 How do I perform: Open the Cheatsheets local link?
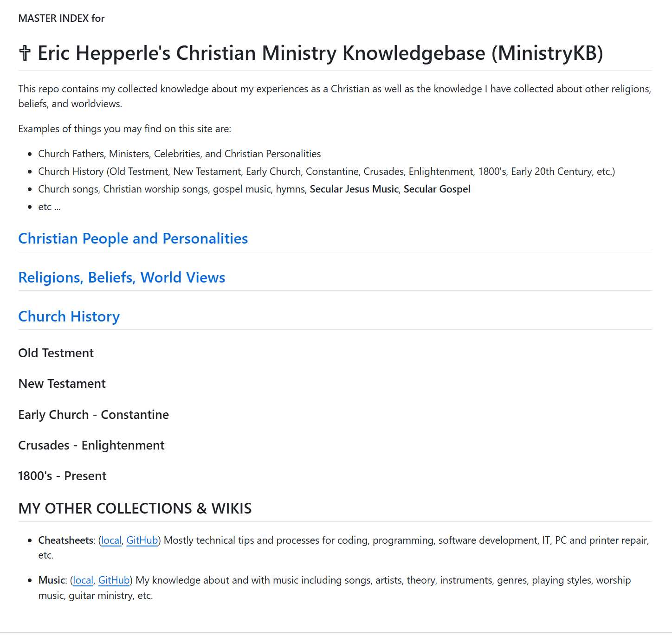coord(111,540)
